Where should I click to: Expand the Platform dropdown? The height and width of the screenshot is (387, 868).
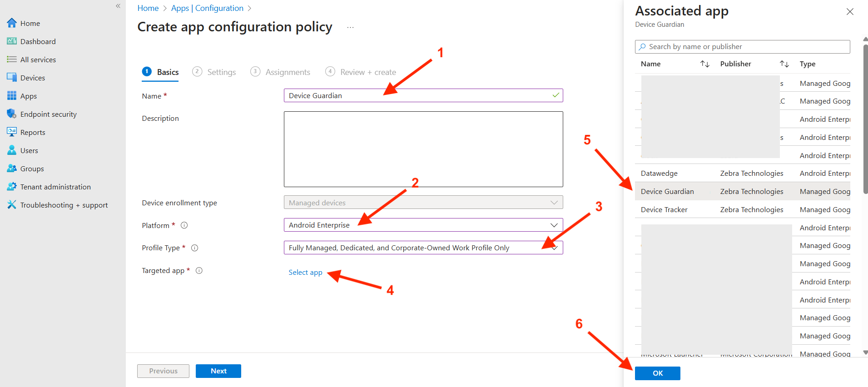coord(554,225)
